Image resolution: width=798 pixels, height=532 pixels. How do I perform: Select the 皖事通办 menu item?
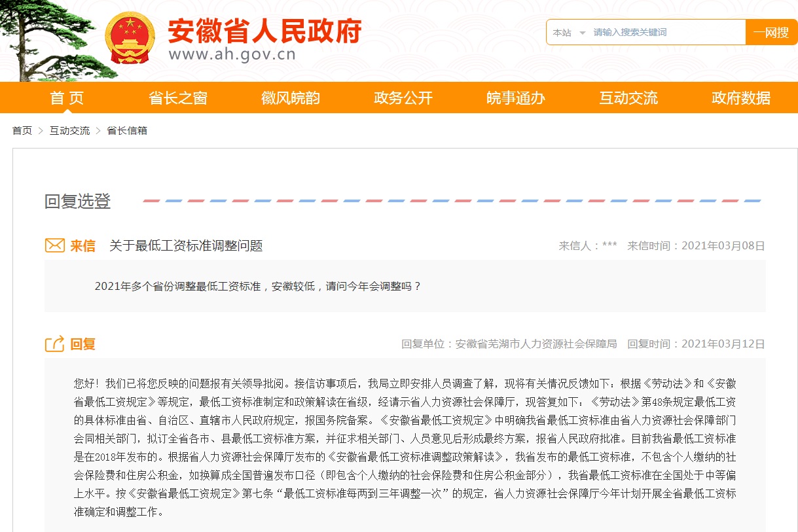(515, 97)
